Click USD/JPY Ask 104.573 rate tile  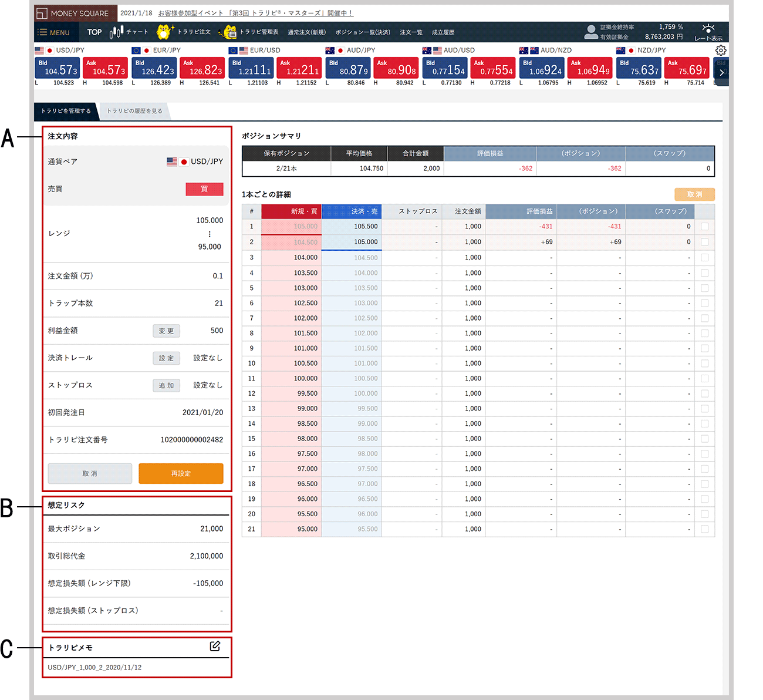click(106, 68)
